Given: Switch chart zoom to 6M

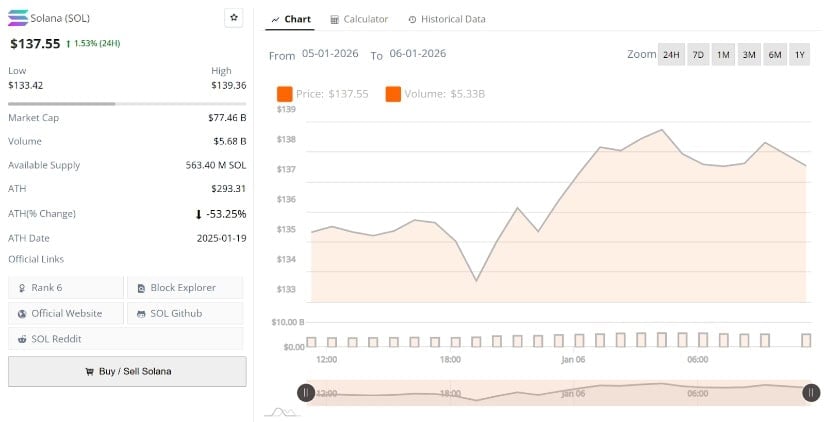Looking at the screenshot, I should pos(774,55).
